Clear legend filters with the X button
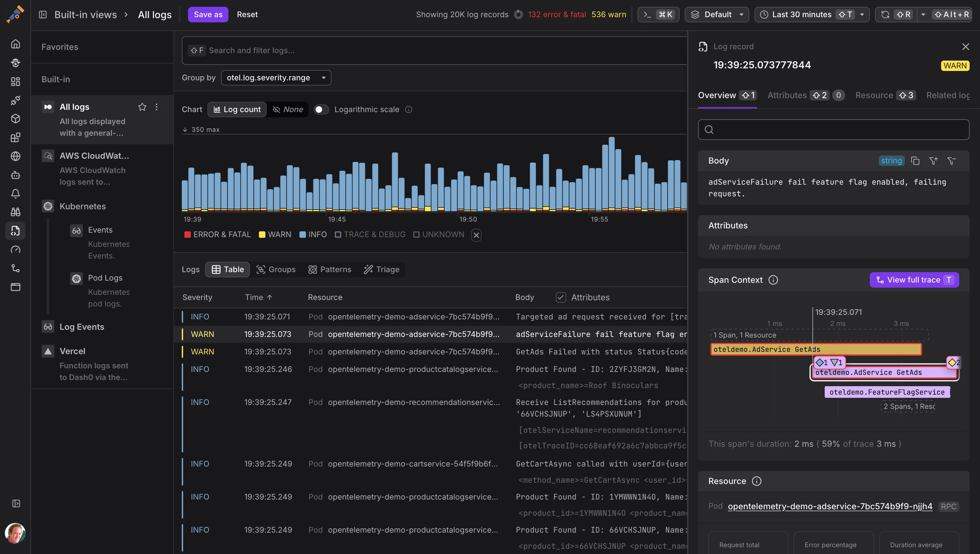The height and width of the screenshot is (554, 980). [x=476, y=235]
